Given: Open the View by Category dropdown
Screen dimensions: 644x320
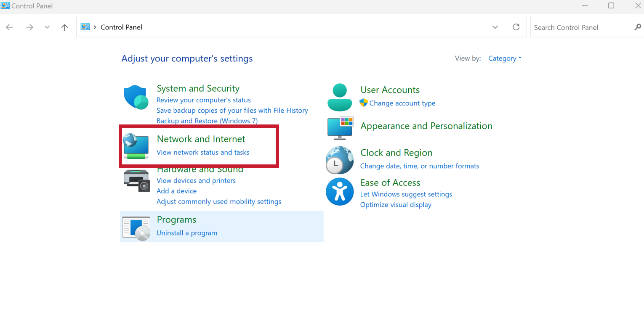Looking at the screenshot, I should 505,58.
